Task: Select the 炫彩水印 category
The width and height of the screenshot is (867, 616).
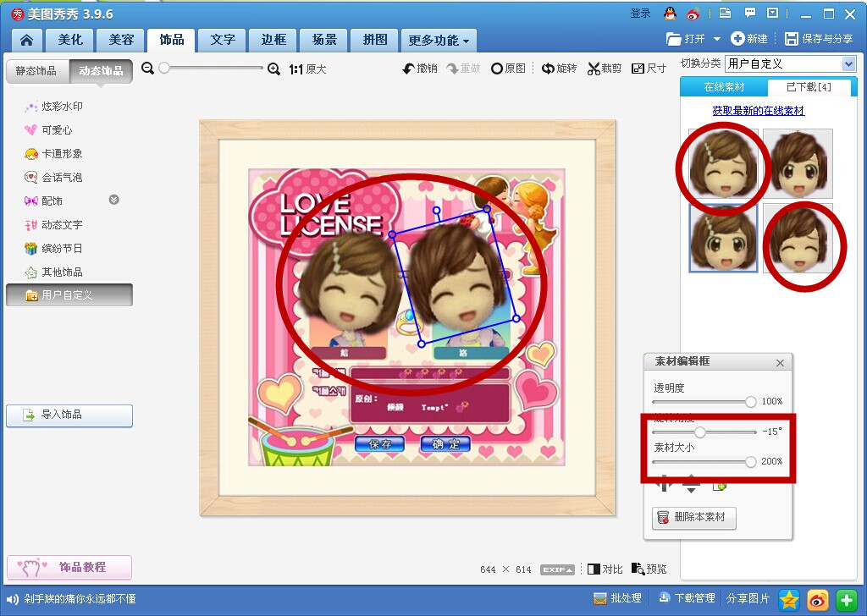Action: [53, 106]
